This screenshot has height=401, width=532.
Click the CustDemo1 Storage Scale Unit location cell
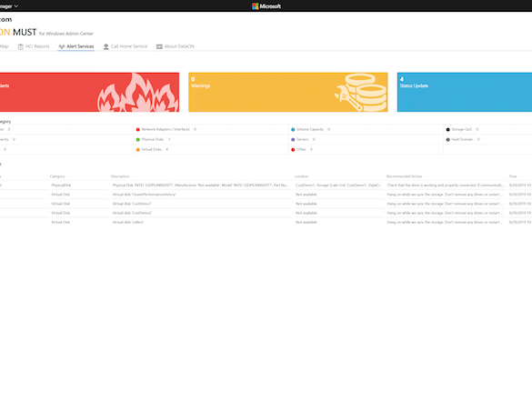click(x=338, y=185)
